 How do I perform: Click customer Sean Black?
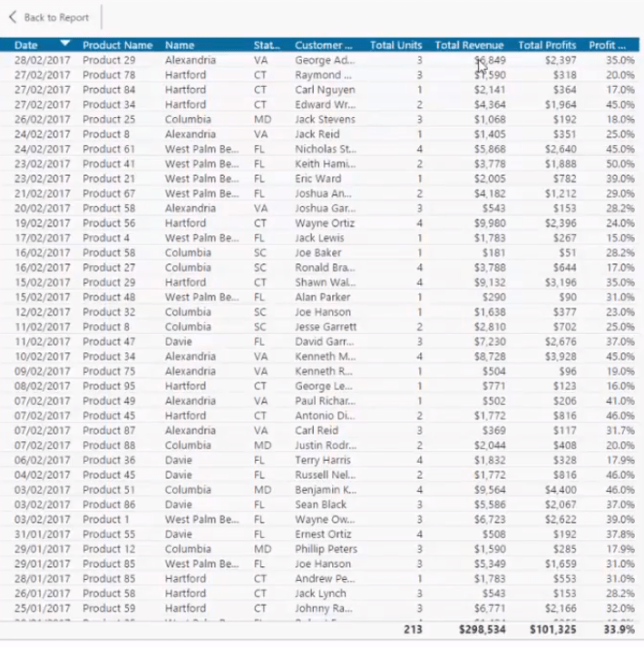pyautogui.click(x=320, y=505)
